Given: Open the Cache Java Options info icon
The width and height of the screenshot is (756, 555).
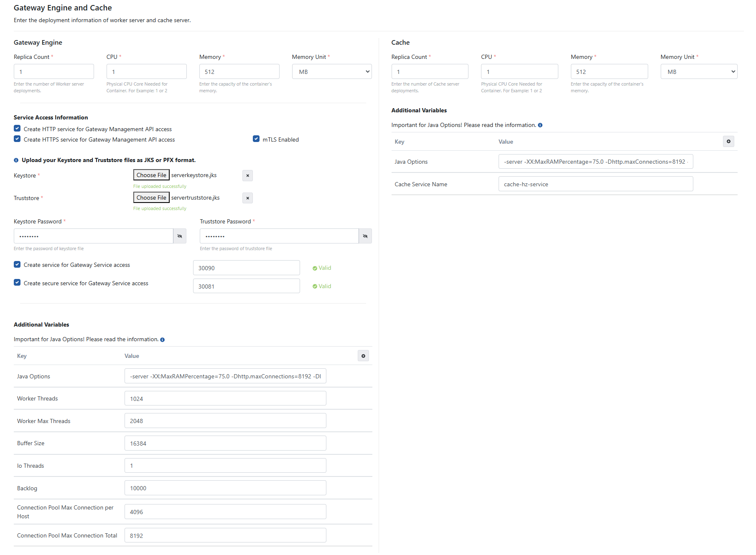Looking at the screenshot, I should [540, 125].
